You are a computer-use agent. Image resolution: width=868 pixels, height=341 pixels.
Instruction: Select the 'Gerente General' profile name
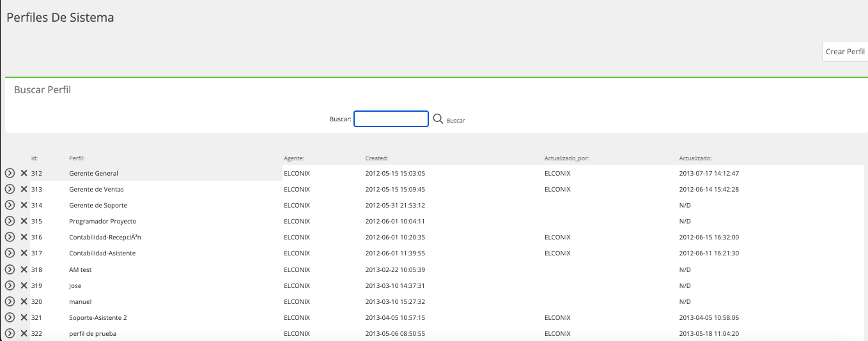[93, 173]
